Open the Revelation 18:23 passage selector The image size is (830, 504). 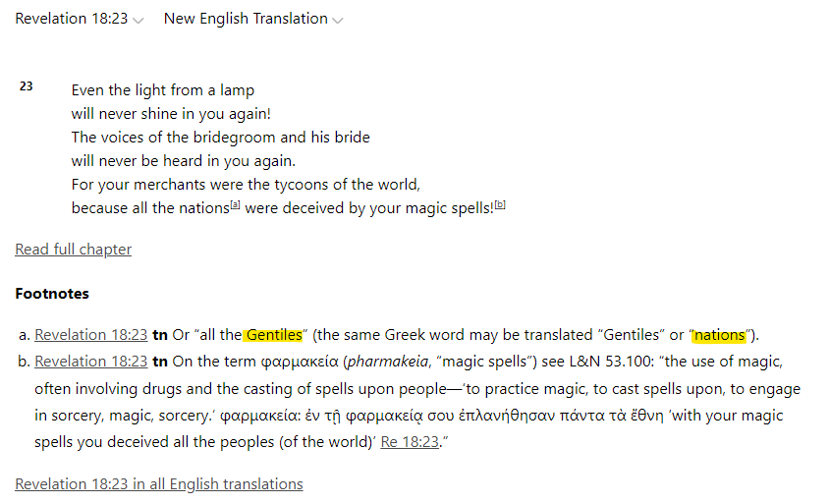(72, 19)
